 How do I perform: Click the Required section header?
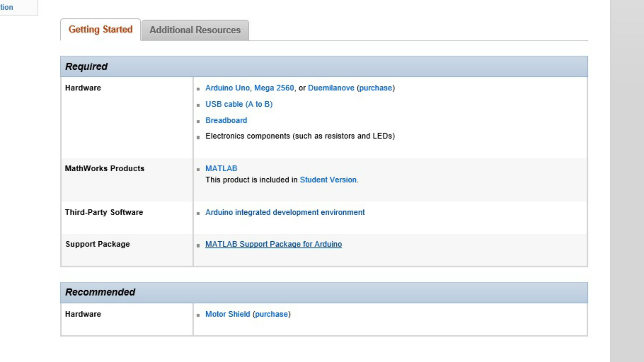pos(86,67)
